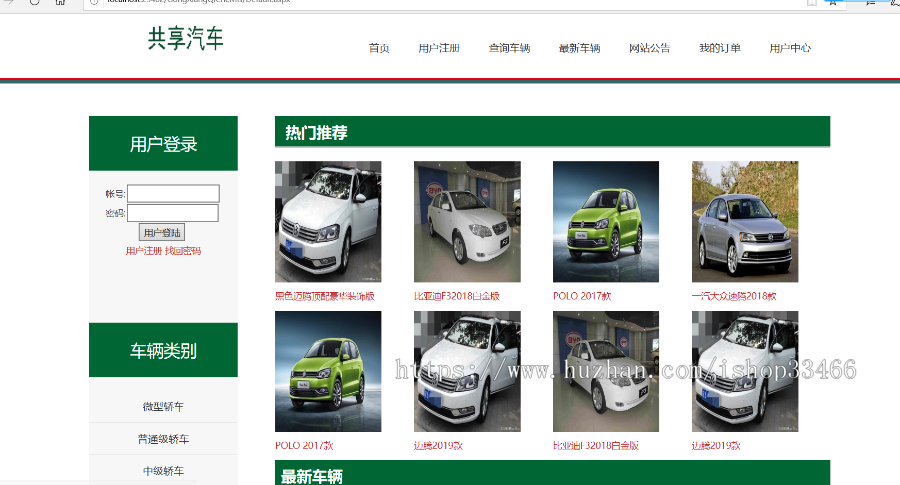Follow the 找回密码 recover password link
This screenshot has height=485, width=900.
click(x=183, y=251)
